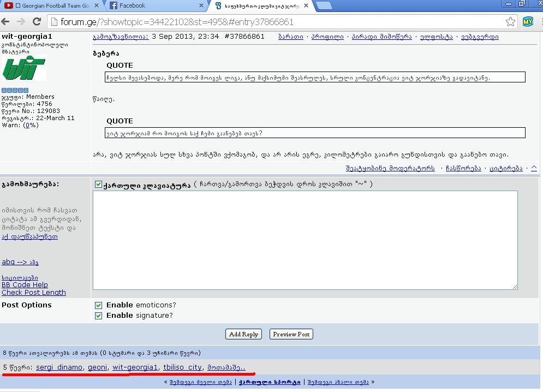Open a new browser tab
543x392 pixels.
(x=324, y=5)
